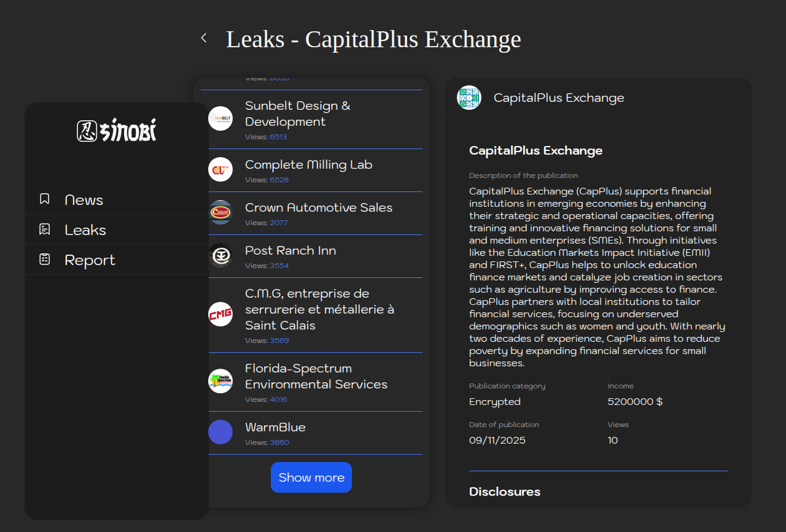Click the back arrow beside the Leaks title
This screenshot has width=786, height=532.
coord(204,38)
